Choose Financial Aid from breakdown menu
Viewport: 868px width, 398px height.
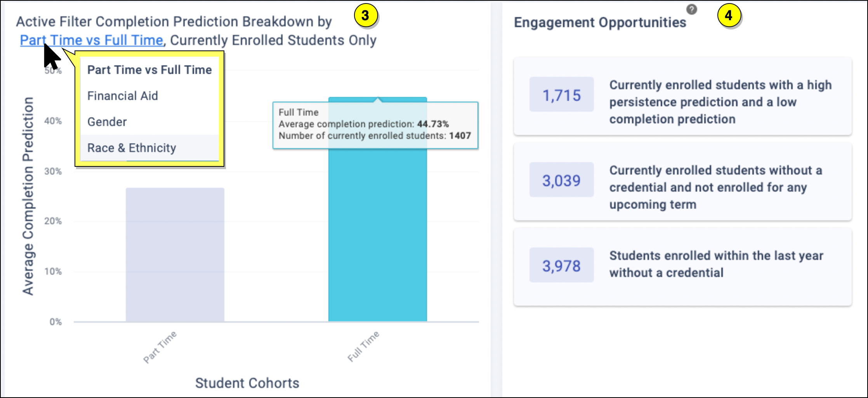click(x=123, y=96)
